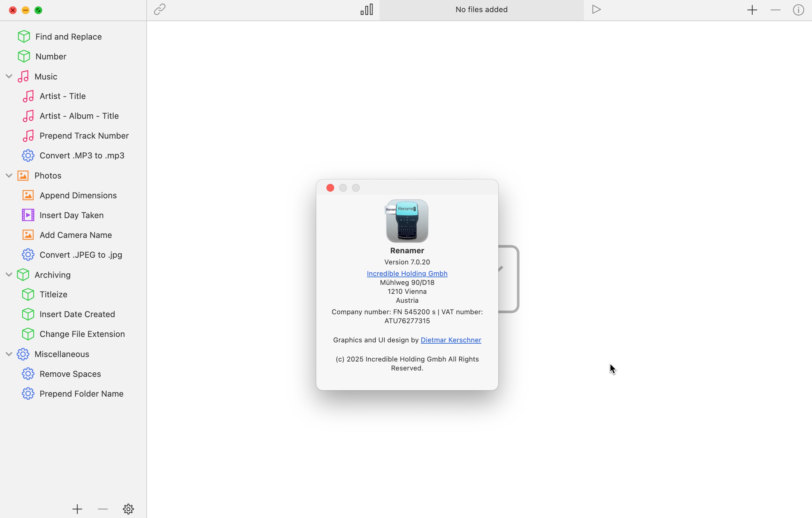Image resolution: width=812 pixels, height=518 pixels.
Task: Click the Photos group picture icon
Action: [x=23, y=176]
